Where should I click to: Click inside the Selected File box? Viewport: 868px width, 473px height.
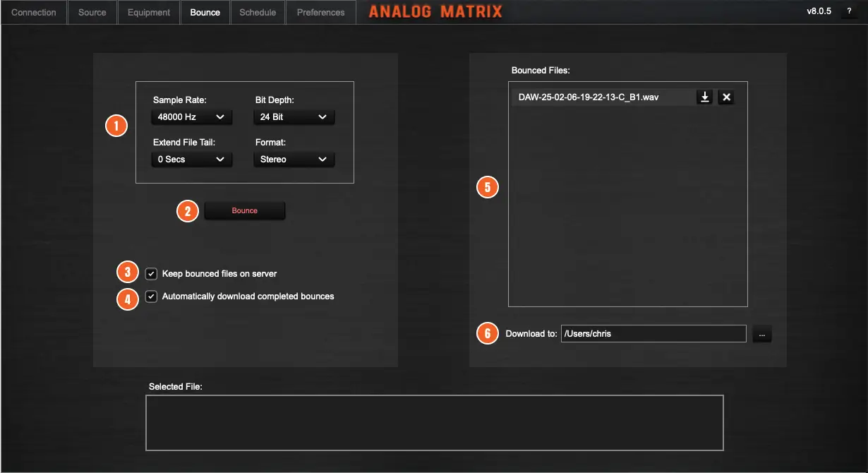click(x=435, y=423)
